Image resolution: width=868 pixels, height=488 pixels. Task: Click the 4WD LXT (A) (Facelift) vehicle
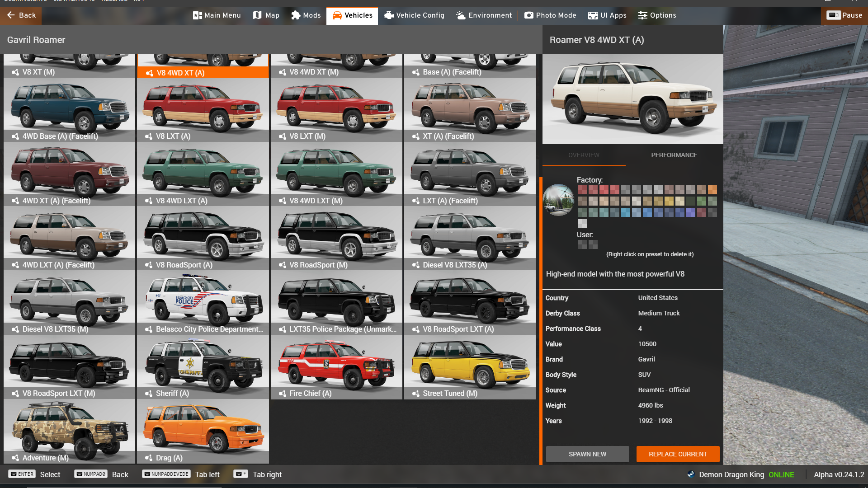[x=69, y=239]
